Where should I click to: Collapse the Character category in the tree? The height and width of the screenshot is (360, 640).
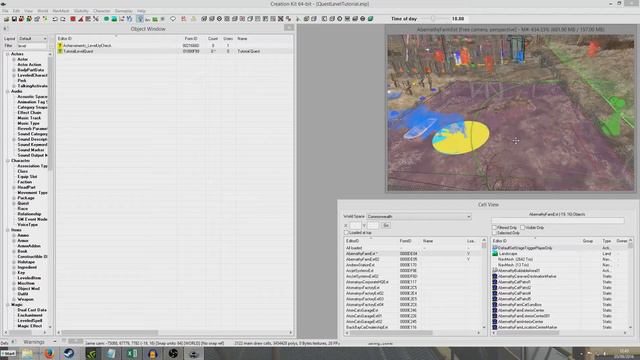7,161
